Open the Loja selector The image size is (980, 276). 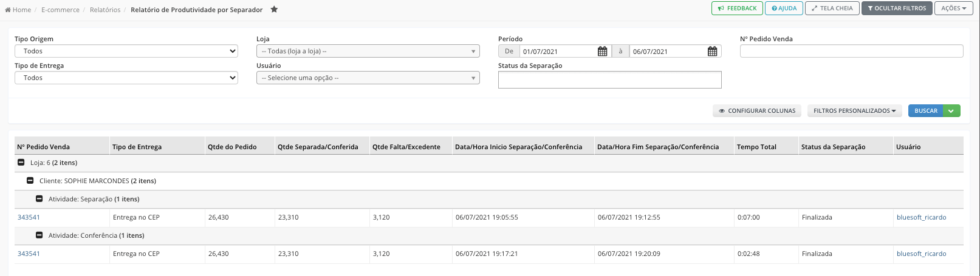click(x=368, y=51)
